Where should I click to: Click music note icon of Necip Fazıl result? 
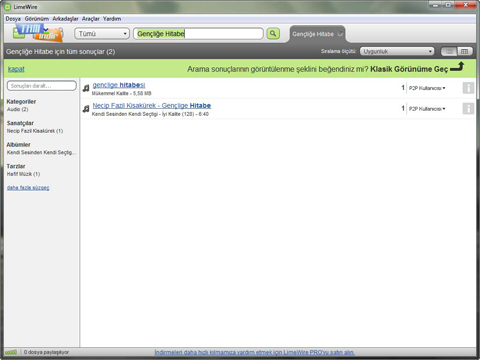(x=86, y=109)
